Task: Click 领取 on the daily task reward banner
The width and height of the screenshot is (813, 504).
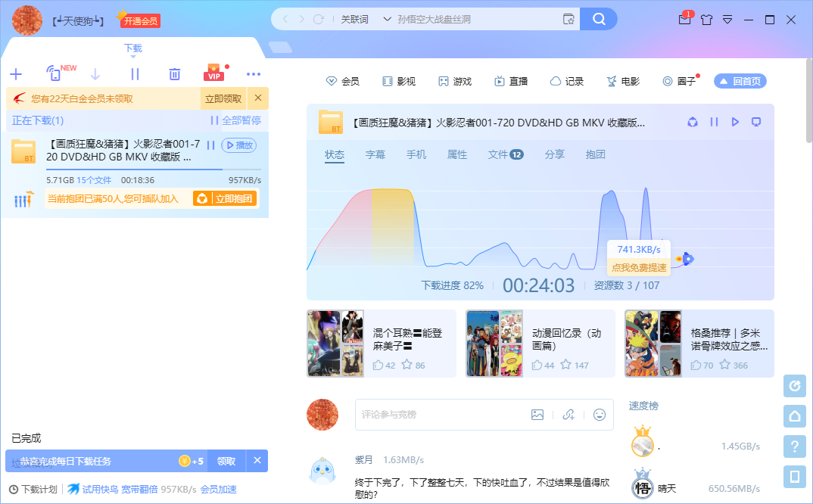Action: (x=226, y=461)
